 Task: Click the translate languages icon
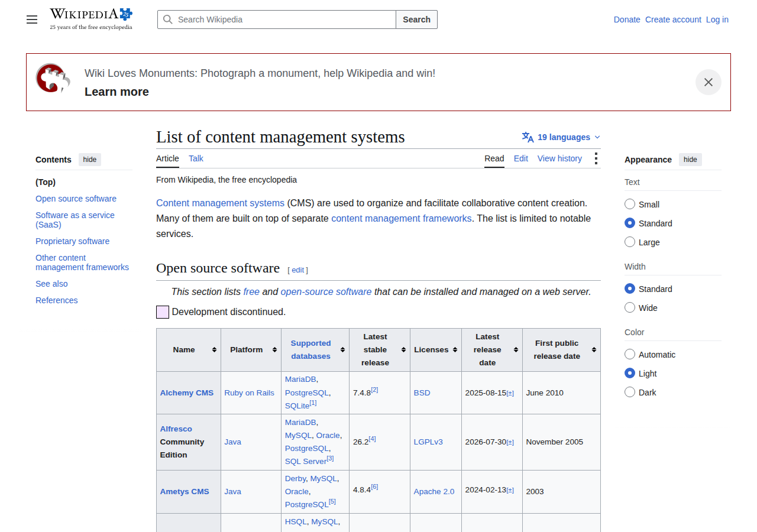(528, 137)
